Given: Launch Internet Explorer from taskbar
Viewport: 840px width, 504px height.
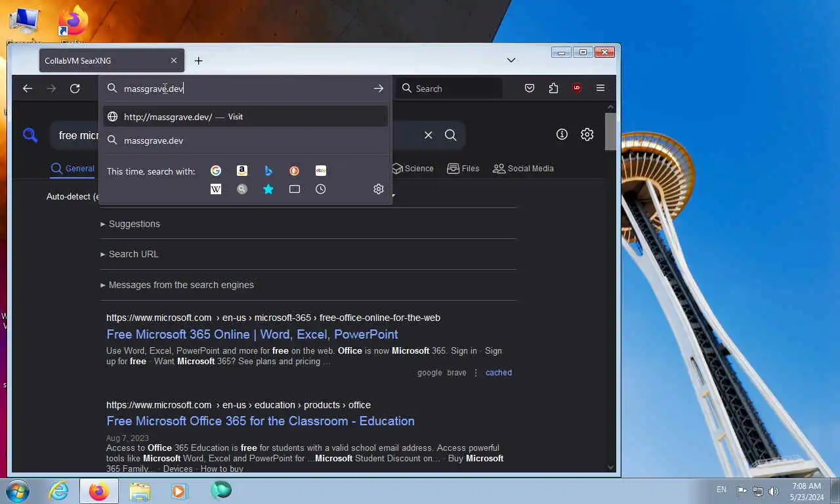Looking at the screenshot, I should (59, 491).
